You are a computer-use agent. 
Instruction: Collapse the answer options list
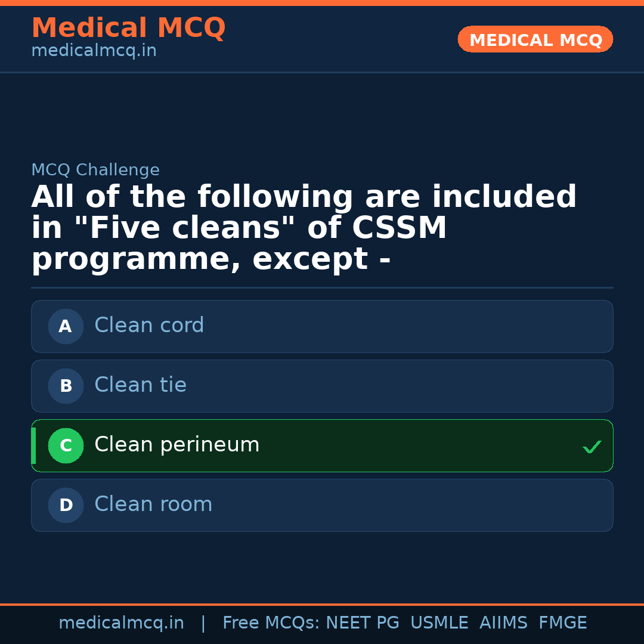[x=322, y=416]
